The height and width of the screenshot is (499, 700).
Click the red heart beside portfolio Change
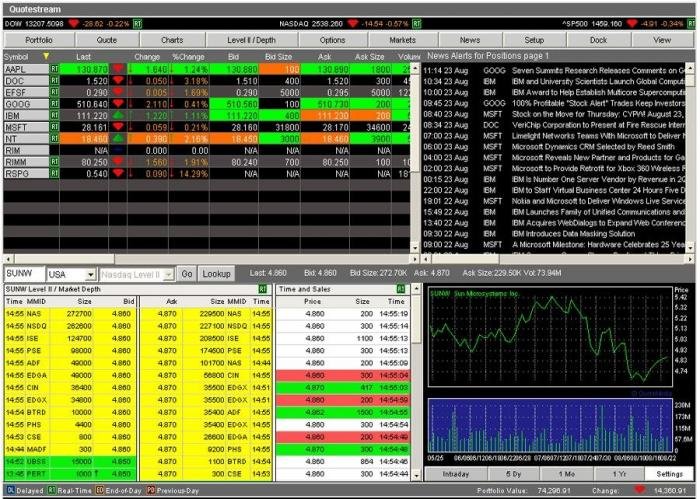[x=640, y=490]
